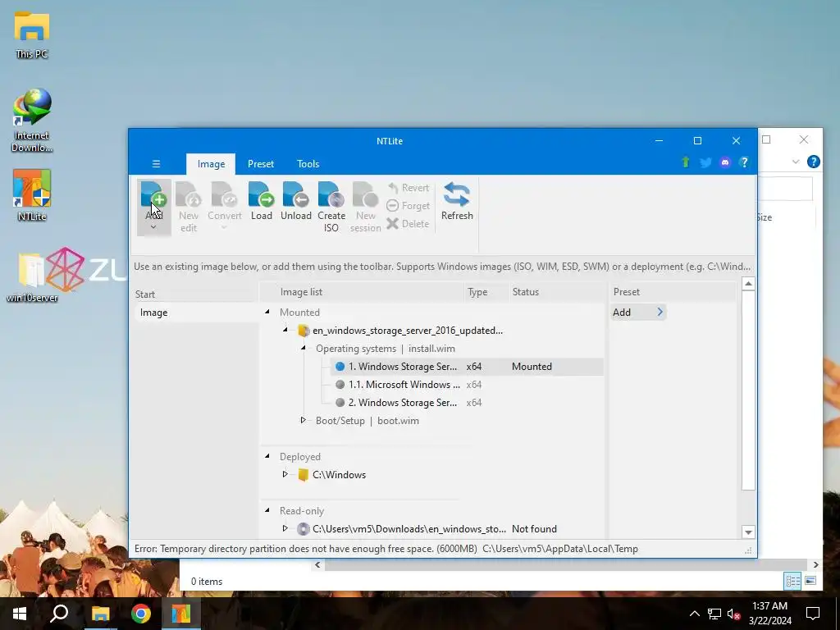Switch Explorer window to details view icon
Viewport: 840px width, 630px height.
(x=792, y=581)
